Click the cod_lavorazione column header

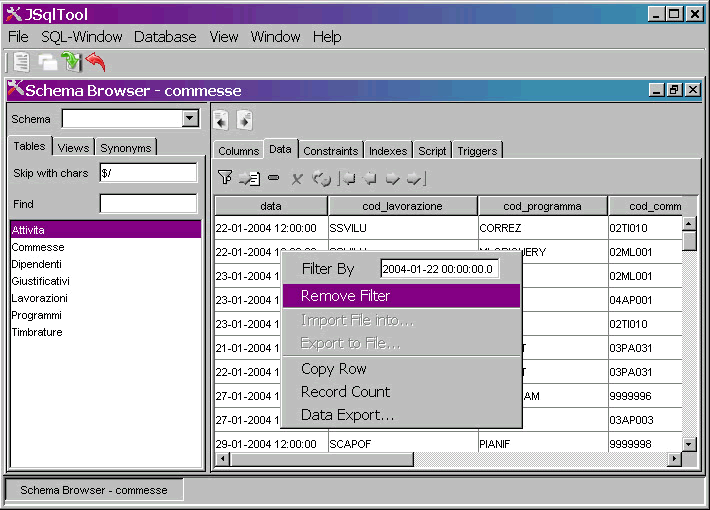[403, 206]
